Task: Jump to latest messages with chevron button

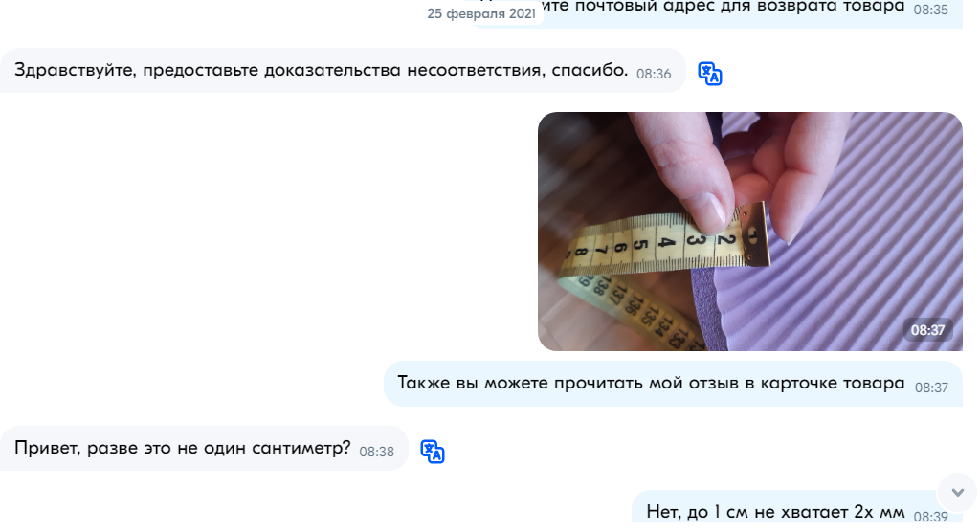Action: pos(957,492)
